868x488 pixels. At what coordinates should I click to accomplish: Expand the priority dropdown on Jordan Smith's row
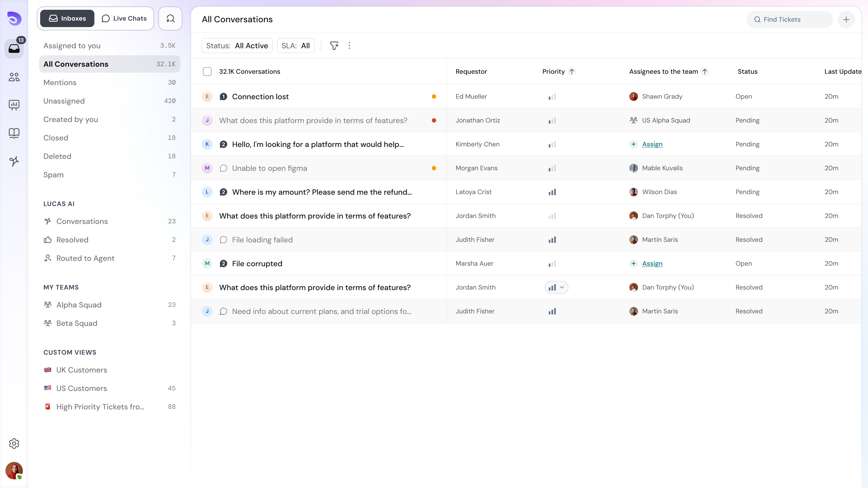(556, 287)
